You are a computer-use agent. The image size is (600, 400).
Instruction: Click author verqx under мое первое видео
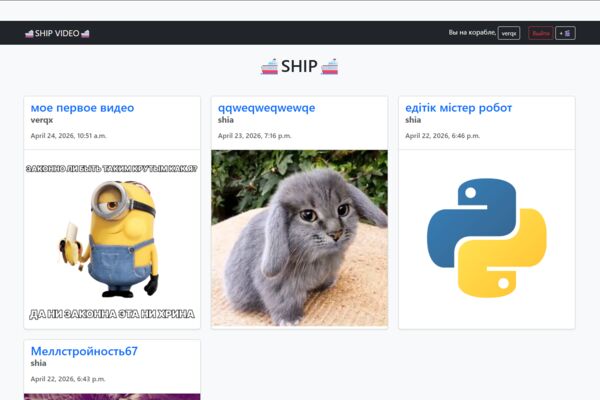coord(42,120)
